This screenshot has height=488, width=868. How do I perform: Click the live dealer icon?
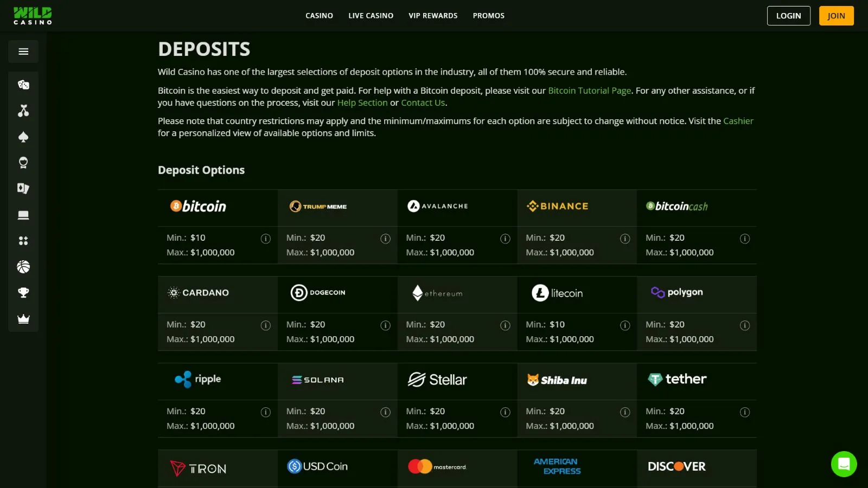pos(23,163)
